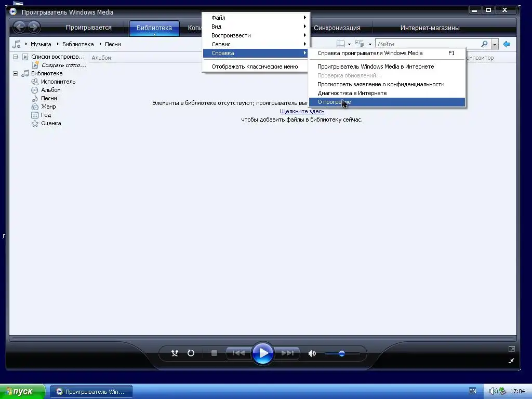Screen dimensions: 532x399
Task: Open the Файл submenu
Action: coord(256,18)
